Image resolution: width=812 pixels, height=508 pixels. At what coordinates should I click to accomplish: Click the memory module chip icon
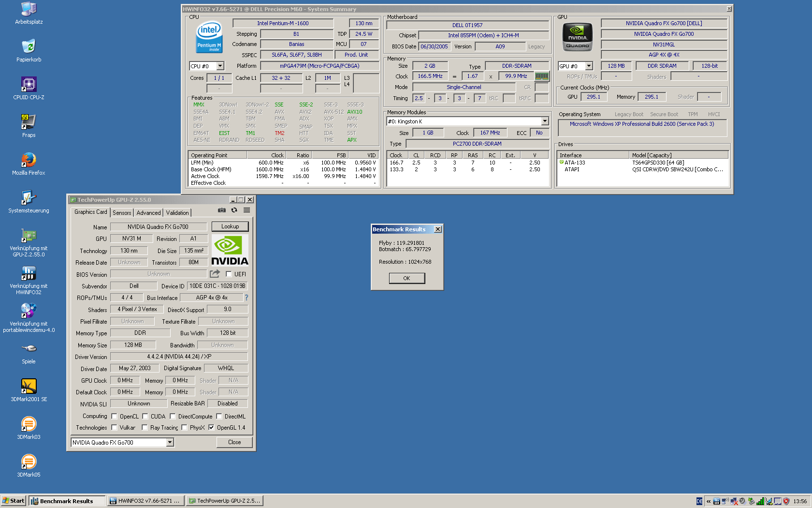coord(542,76)
